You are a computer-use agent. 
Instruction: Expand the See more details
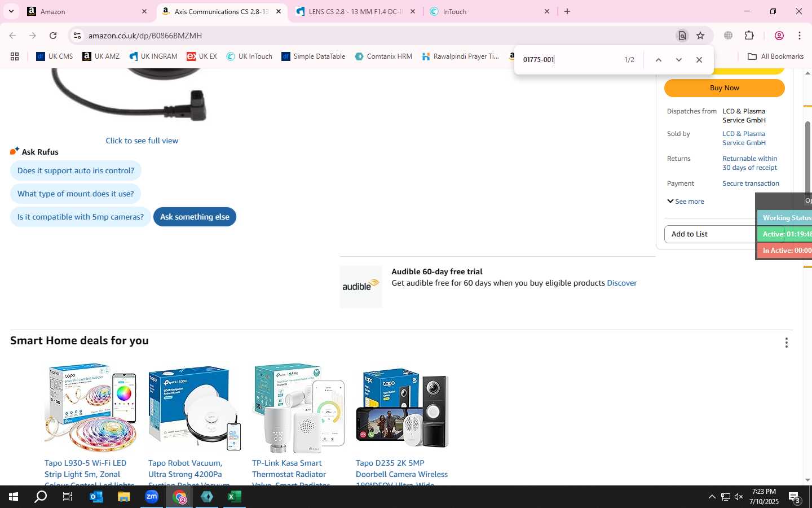pyautogui.click(x=686, y=202)
